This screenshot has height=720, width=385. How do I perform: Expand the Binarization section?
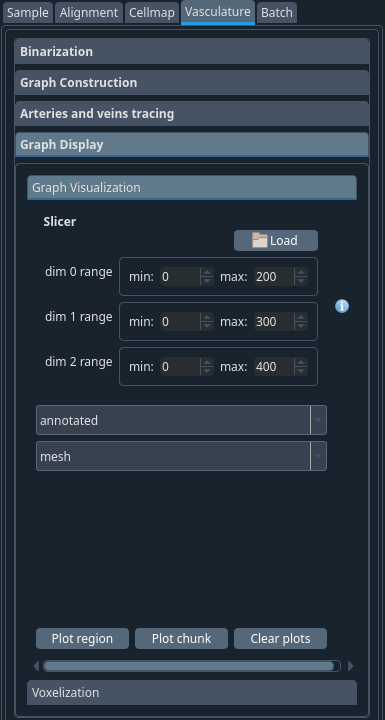(192, 51)
